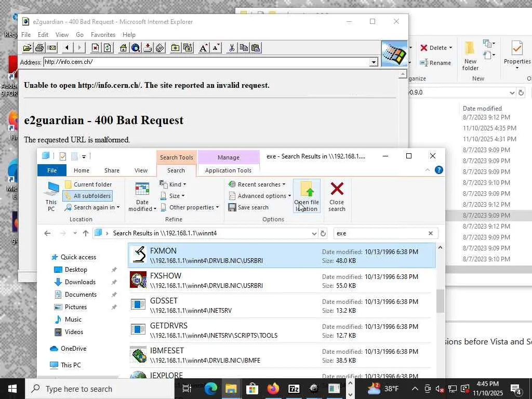Use smaller font with the small A icon
Image resolution: width=532 pixels, height=399 pixels.
click(x=216, y=48)
